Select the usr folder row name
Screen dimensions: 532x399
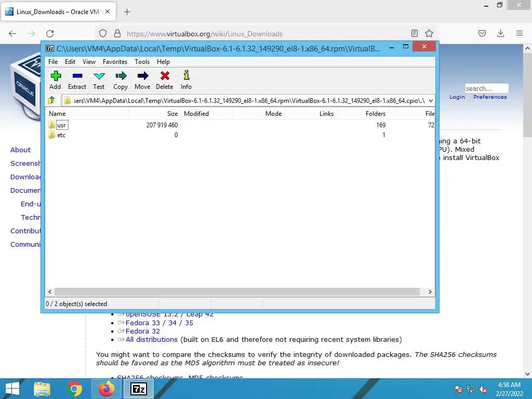(x=62, y=125)
